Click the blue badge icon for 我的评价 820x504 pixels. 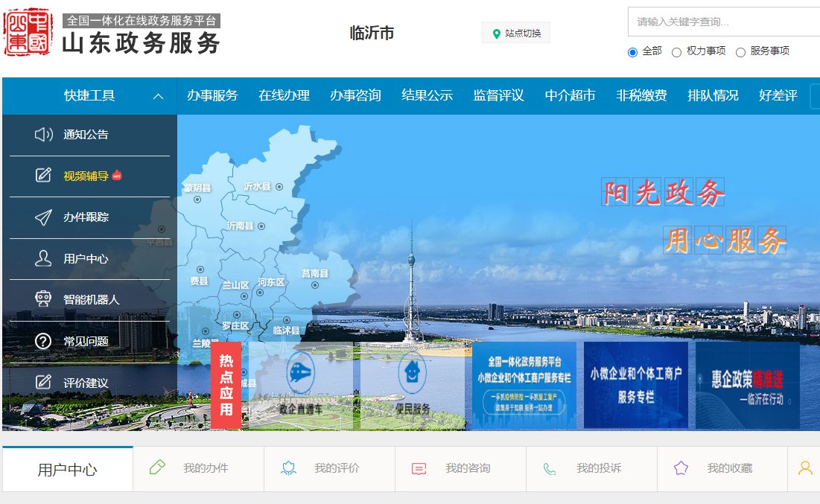click(288, 468)
